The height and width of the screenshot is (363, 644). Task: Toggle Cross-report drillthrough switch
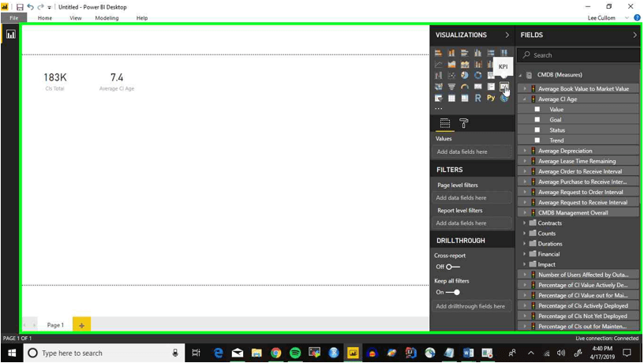[x=452, y=267]
